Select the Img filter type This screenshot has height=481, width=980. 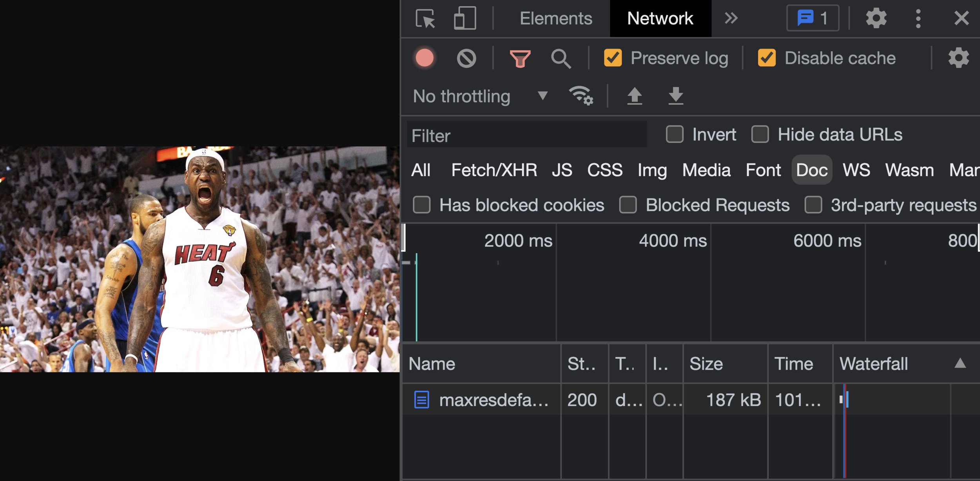652,170
